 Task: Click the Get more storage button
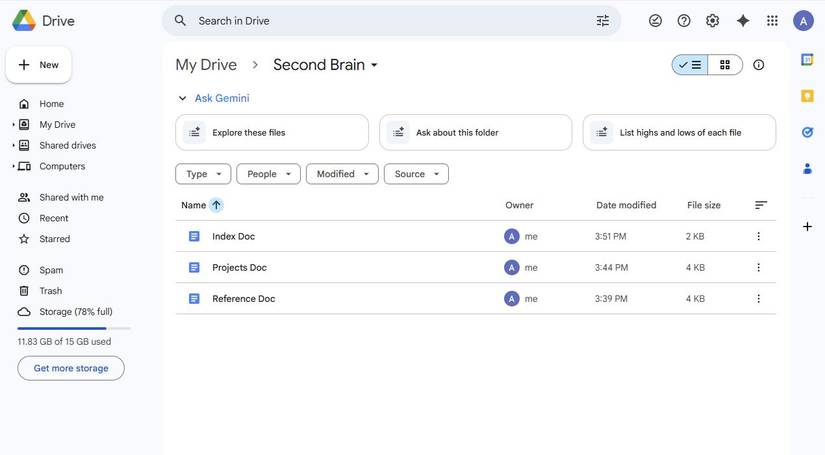click(x=71, y=368)
